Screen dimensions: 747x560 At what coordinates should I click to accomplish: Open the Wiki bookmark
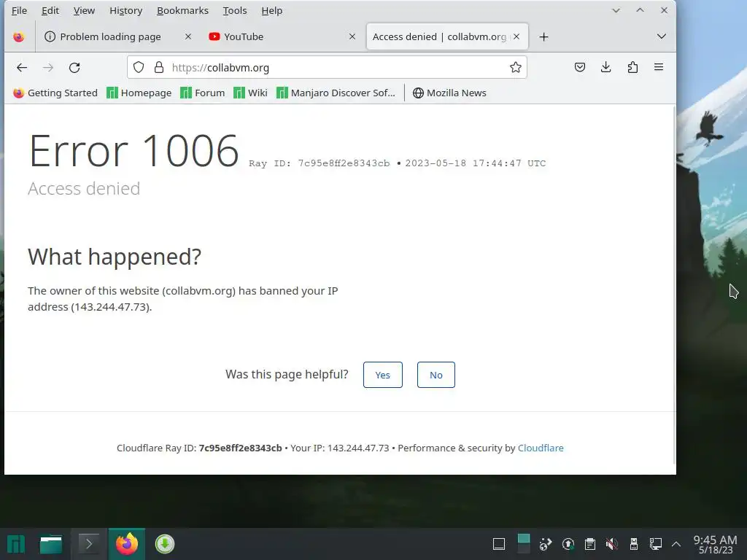pyautogui.click(x=251, y=93)
